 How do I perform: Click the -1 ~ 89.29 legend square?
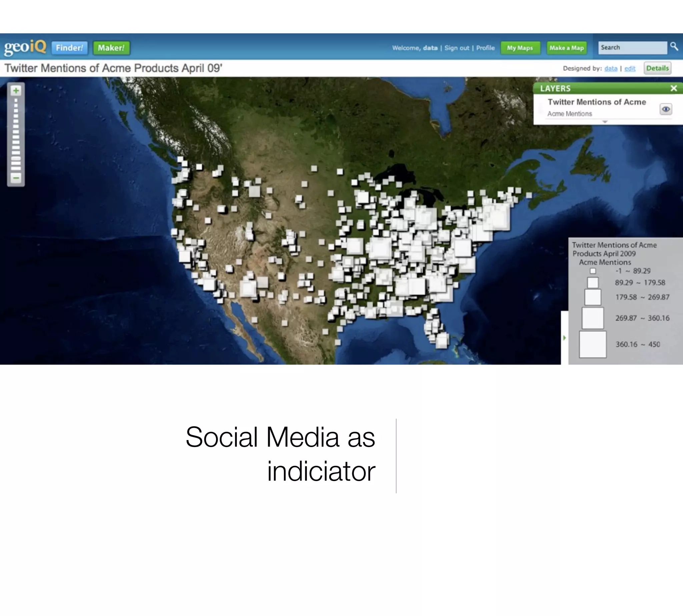coord(593,271)
